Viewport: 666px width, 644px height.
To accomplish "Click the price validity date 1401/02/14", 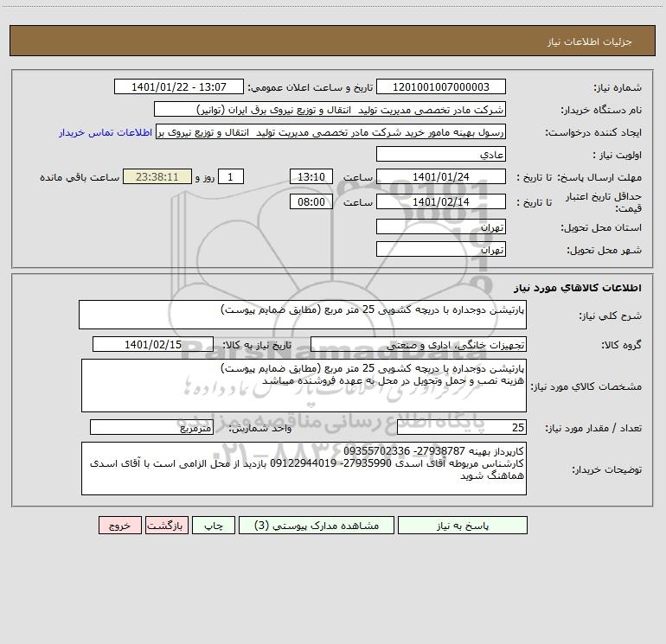I will pyautogui.click(x=441, y=201).
